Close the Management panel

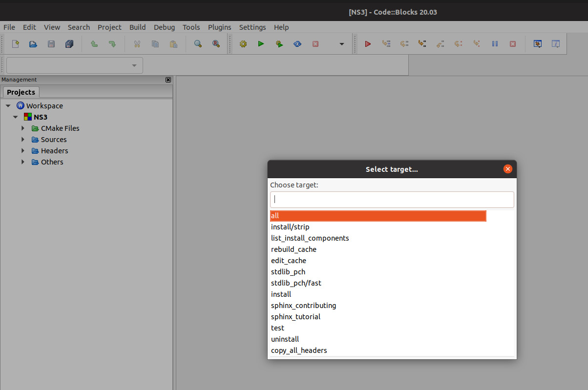coord(168,80)
